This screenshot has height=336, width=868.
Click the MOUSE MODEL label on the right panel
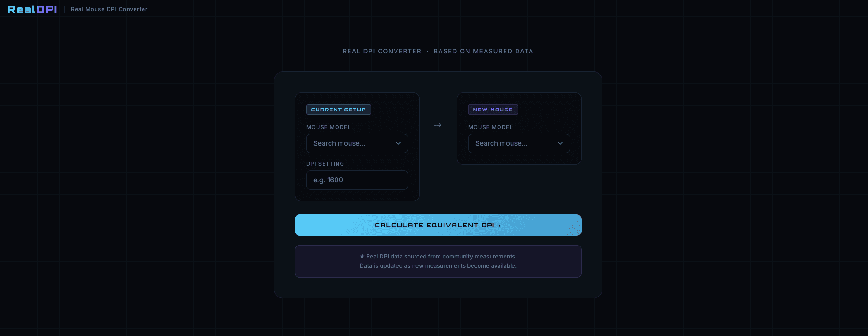tap(491, 127)
